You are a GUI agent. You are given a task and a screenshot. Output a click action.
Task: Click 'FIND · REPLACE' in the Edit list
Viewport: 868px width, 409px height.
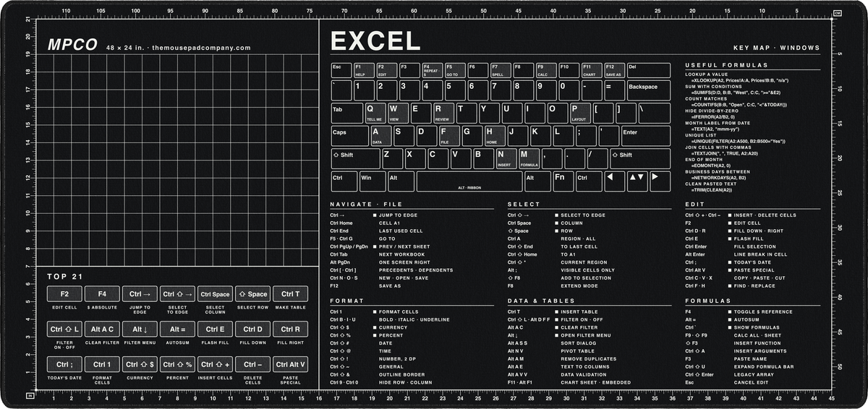757,285
